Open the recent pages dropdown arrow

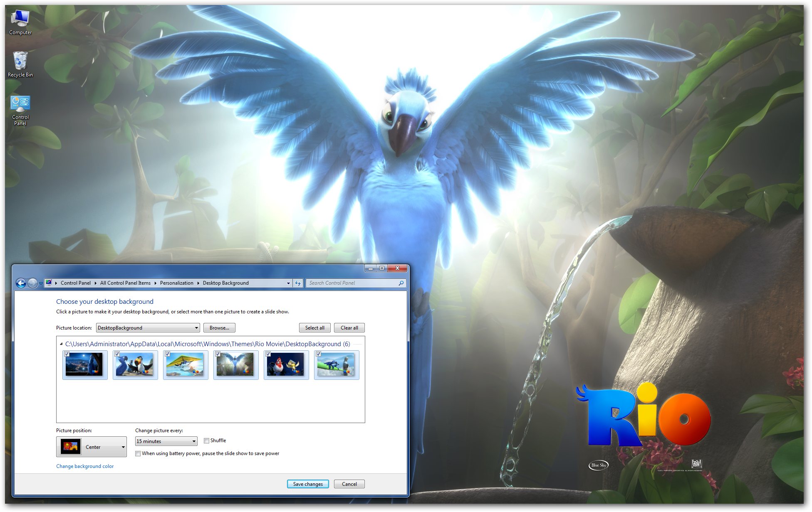pos(41,283)
